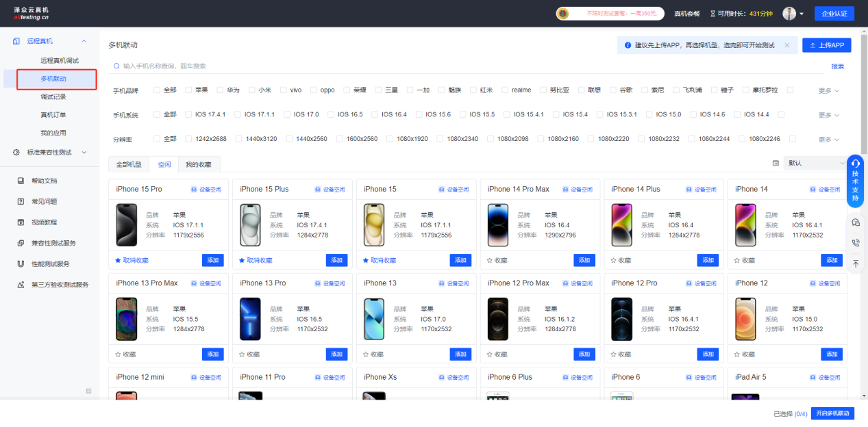Click the back-to-top arrow icon
868x427 pixels.
click(x=855, y=263)
